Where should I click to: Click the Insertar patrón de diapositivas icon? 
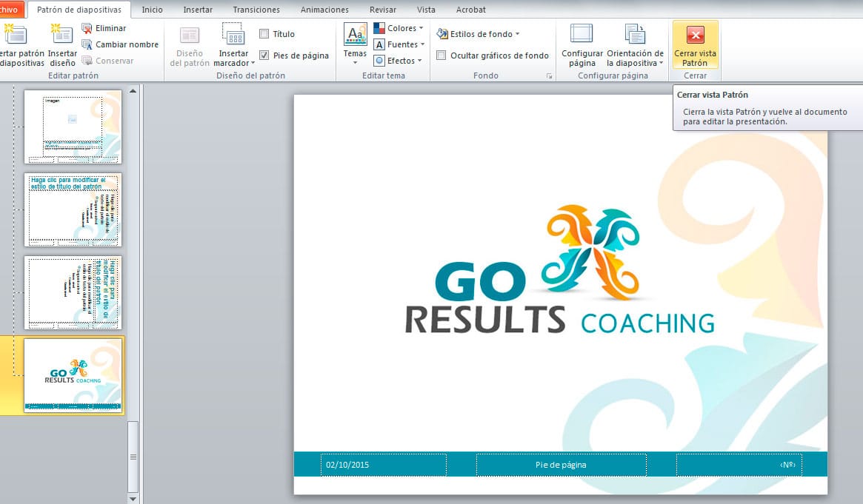[x=16, y=35]
